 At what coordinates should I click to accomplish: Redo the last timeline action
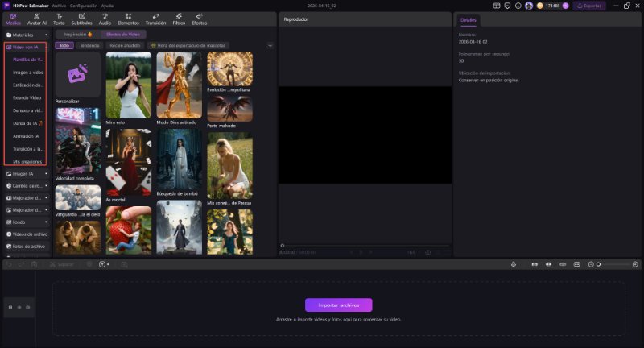(x=22, y=264)
